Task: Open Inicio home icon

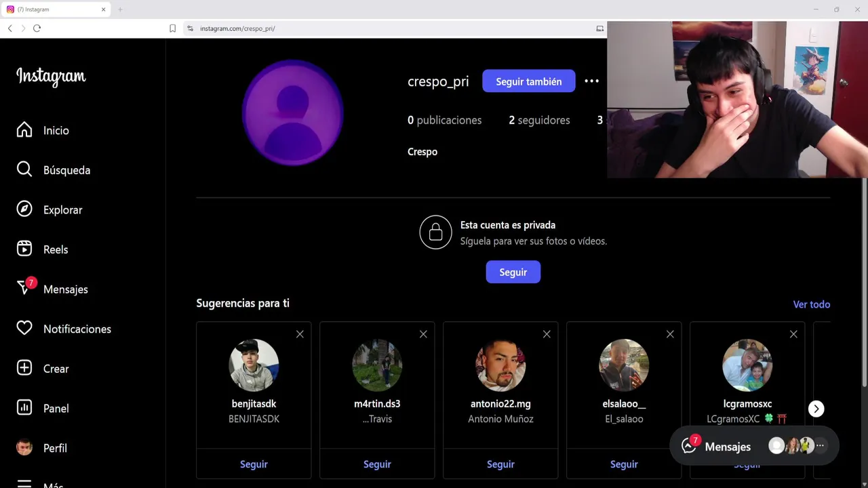Action: click(x=24, y=130)
